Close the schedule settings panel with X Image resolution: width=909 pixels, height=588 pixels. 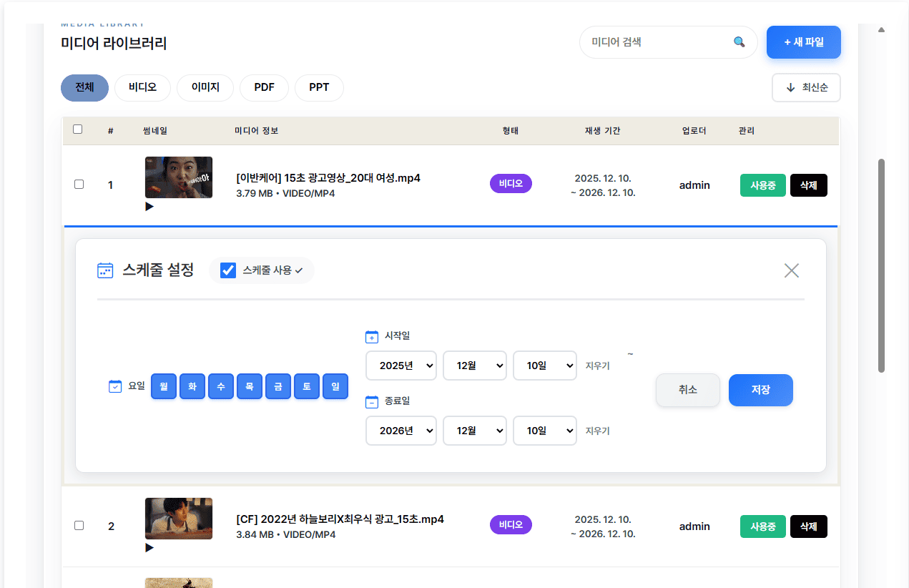[x=791, y=270]
